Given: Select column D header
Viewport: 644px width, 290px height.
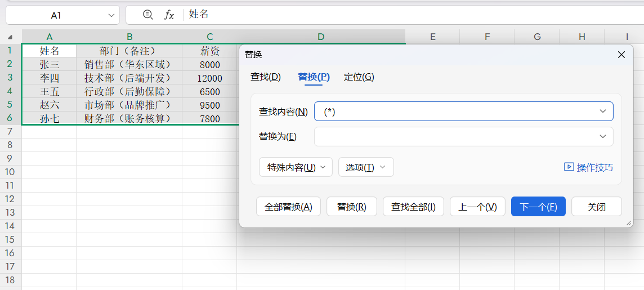Looking at the screenshot, I should (x=321, y=37).
